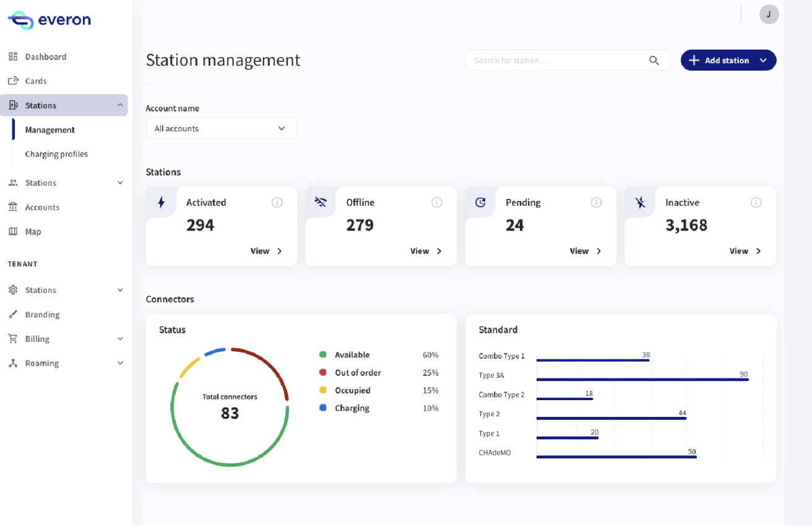Click the Billing cart icon
This screenshot has height=529, width=812.
point(13,339)
